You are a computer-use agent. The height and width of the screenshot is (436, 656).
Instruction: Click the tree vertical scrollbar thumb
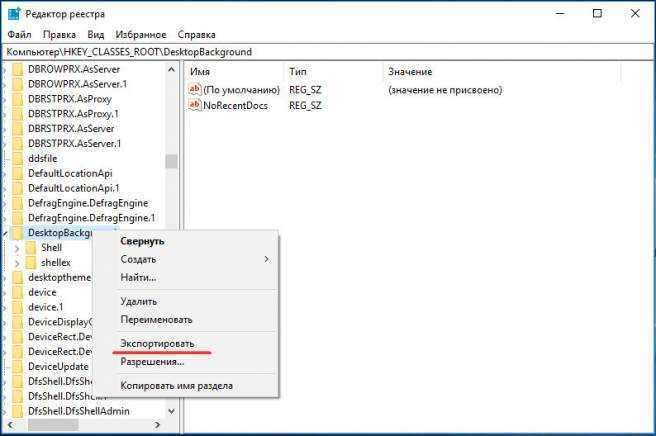171,162
